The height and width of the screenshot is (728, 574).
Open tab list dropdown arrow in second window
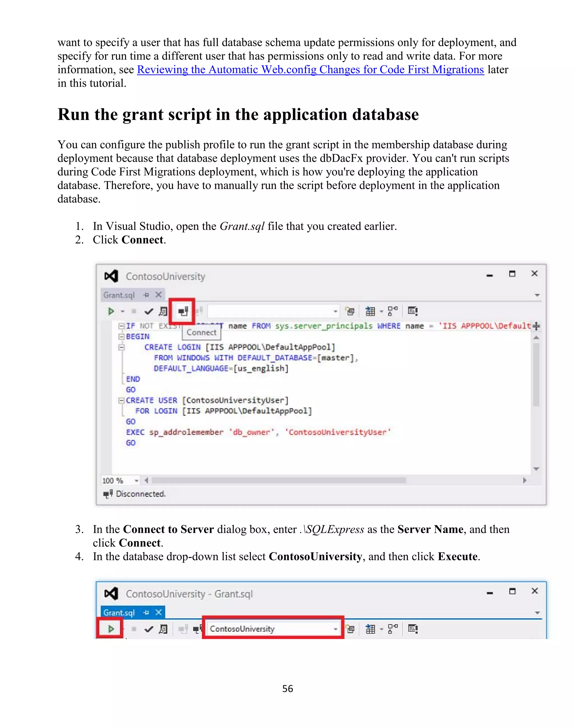point(537,613)
